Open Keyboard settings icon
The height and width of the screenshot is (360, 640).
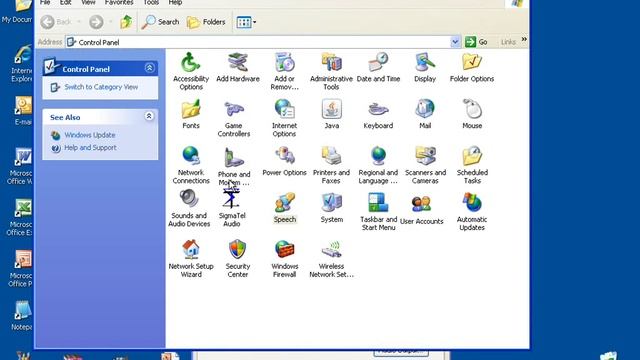click(x=378, y=109)
